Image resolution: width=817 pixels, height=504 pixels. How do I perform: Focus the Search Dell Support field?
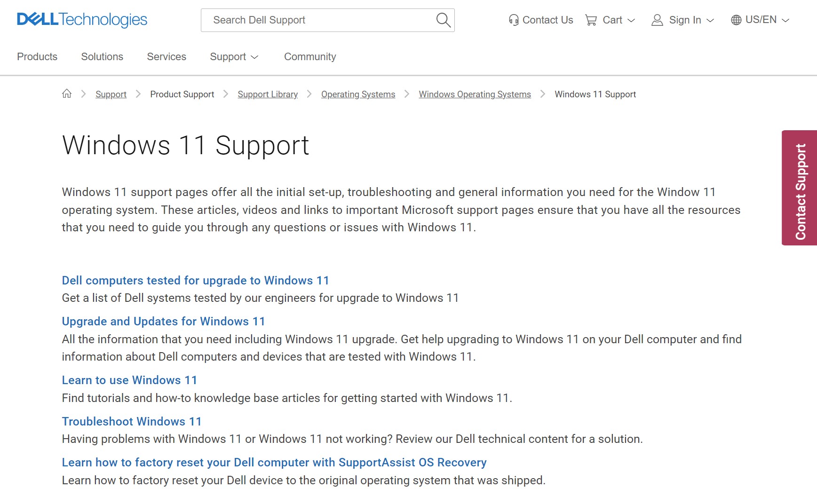coord(320,20)
